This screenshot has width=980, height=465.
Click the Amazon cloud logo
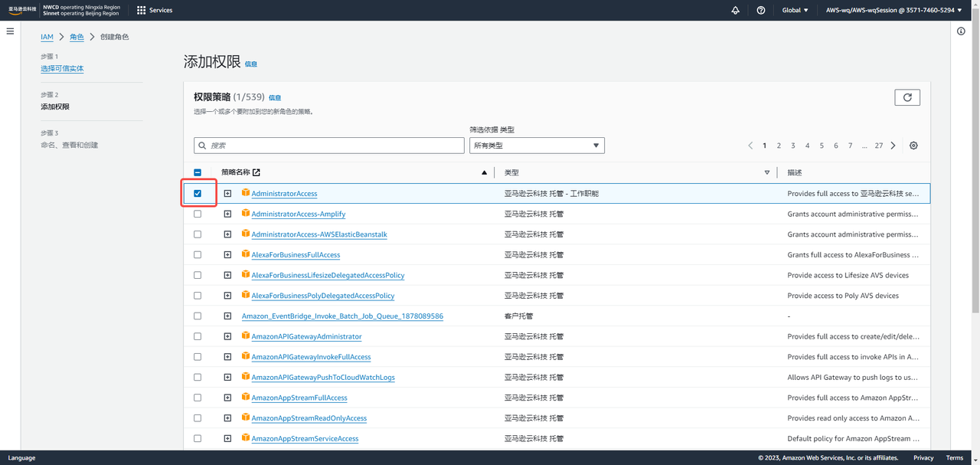(x=22, y=10)
